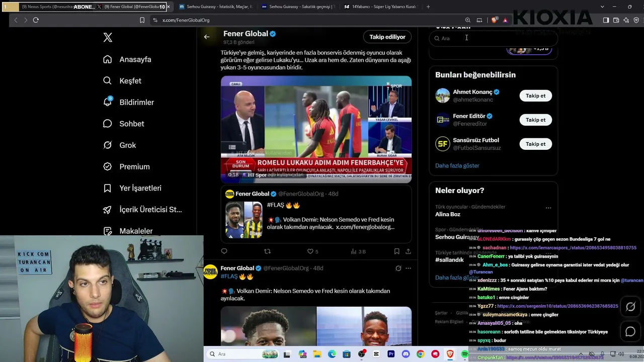Open Ahmet Konanç profile avatar
Viewport: 644px width, 362px height.
click(443, 96)
